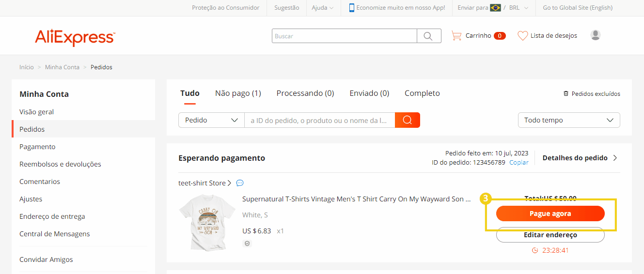
Task: Click the countdown clock icon
Action: pyautogui.click(x=535, y=250)
